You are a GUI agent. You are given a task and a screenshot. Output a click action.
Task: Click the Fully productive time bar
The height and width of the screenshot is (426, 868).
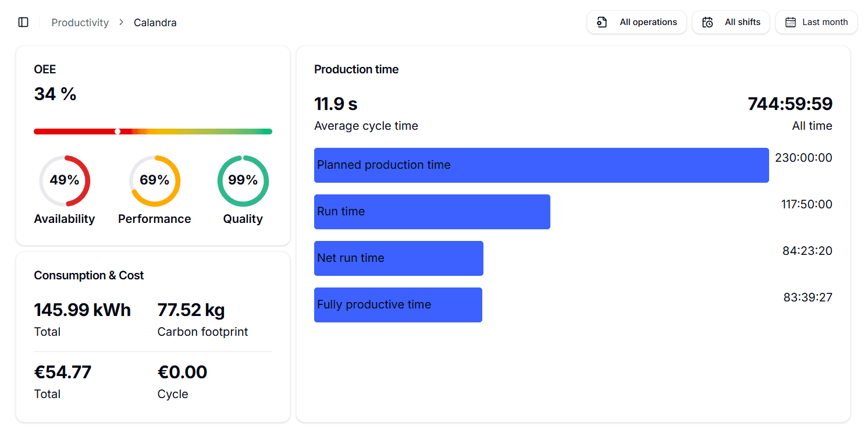click(x=398, y=305)
